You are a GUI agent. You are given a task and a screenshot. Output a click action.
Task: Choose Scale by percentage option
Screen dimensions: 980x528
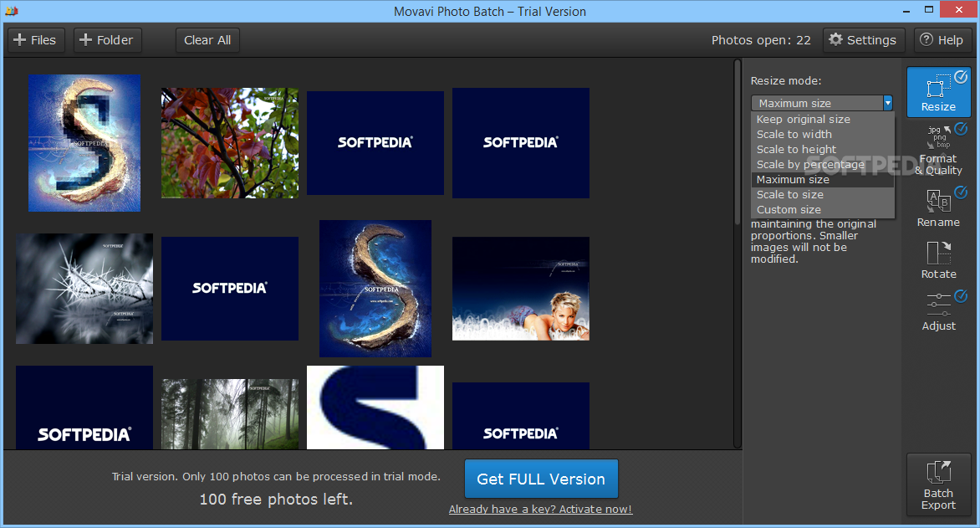(823, 164)
